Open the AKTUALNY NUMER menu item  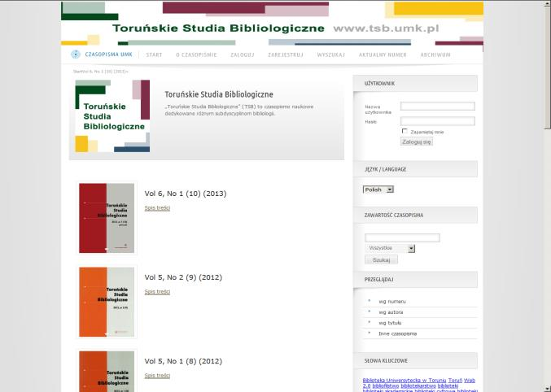tap(383, 54)
